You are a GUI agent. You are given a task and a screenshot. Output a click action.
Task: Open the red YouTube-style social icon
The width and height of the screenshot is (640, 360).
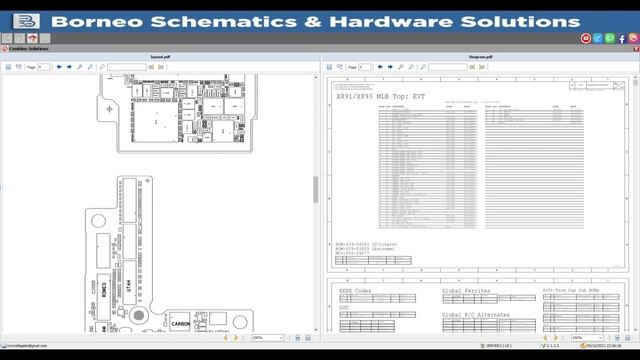coord(586,38)
